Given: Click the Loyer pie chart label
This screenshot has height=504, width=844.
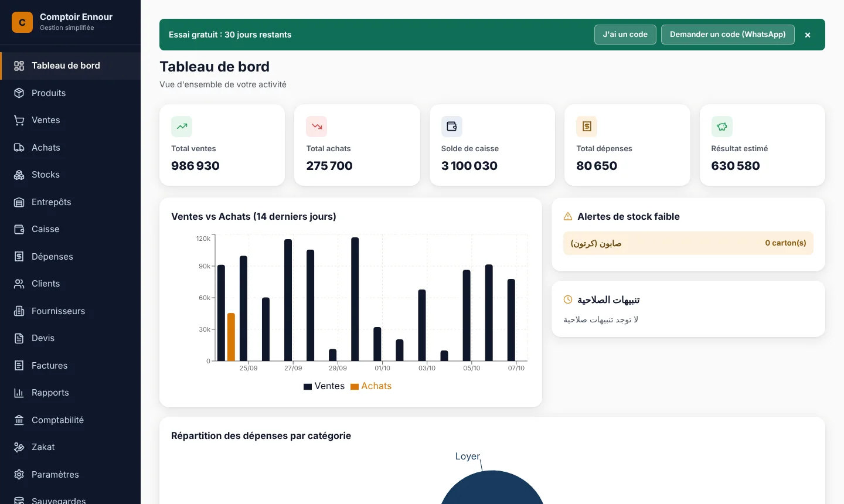Looking at the screenshot, I should pos(468,457).
